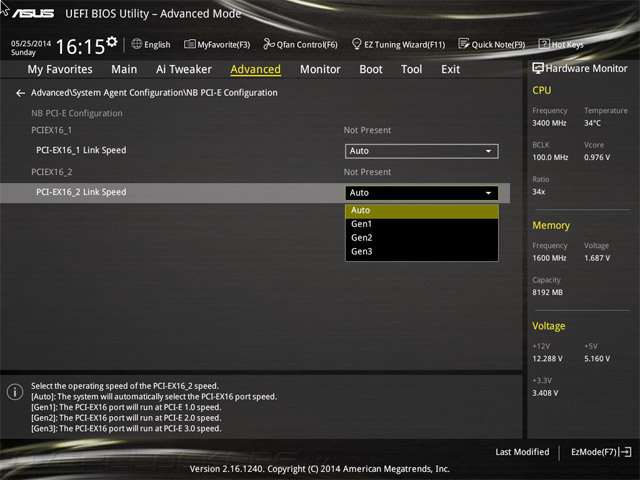Click the 12.288 V reading

coord(547,359)
